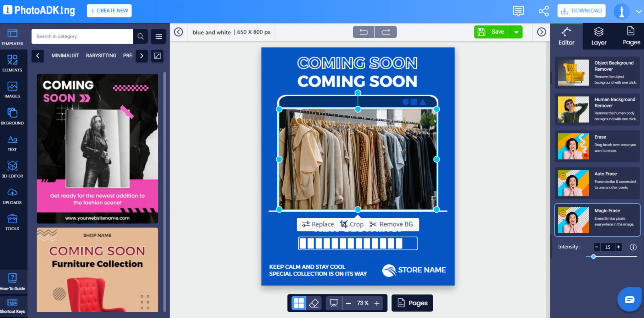The image size is (644, 318).
Task: Expand the Save options dropdown arrow
Action: click(516, 32)
